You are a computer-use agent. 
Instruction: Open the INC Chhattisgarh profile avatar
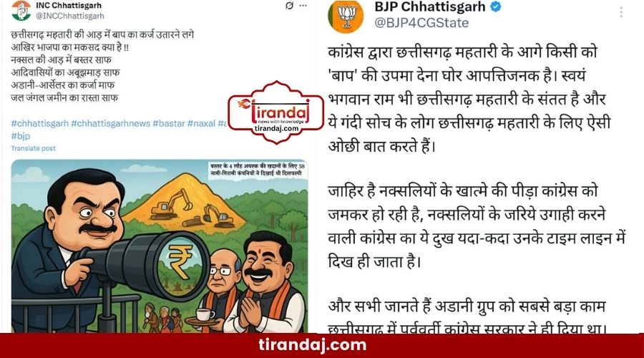[x=21, y=11]
